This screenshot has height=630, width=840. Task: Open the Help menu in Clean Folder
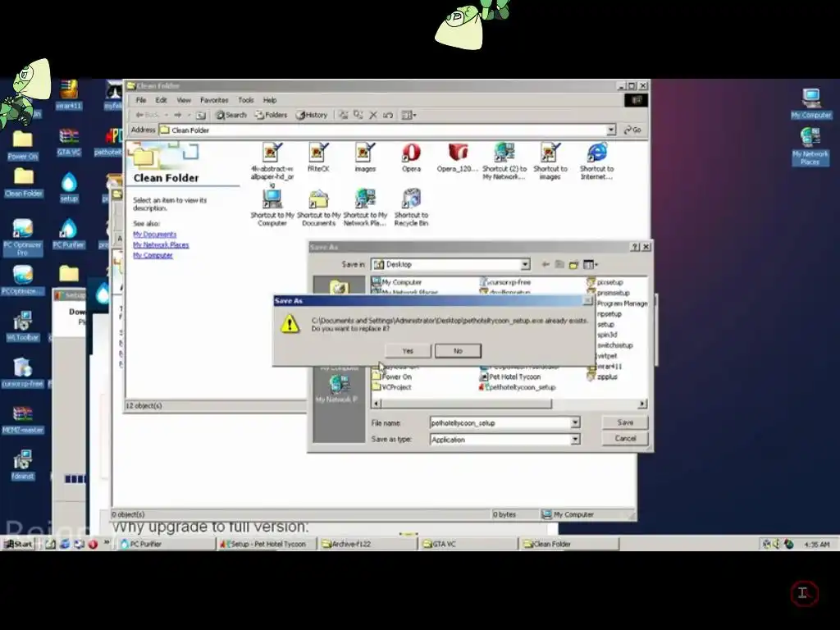click(269, 100)
